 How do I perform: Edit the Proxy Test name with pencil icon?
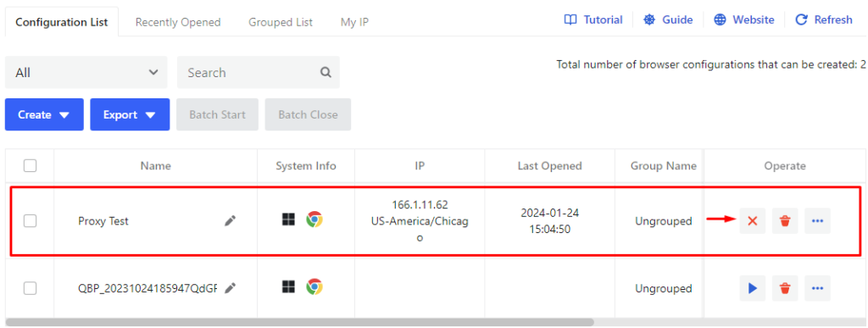[230, 220]
